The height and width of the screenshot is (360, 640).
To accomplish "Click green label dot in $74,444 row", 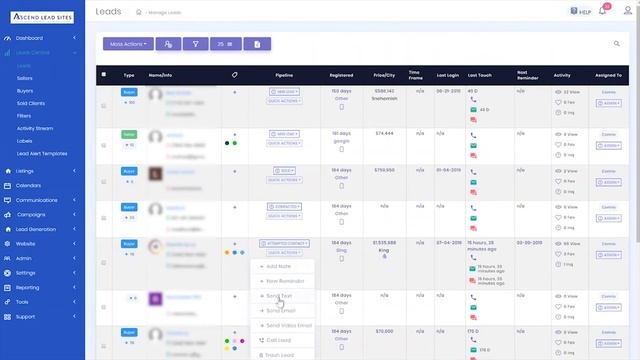I will click(235, 143).
